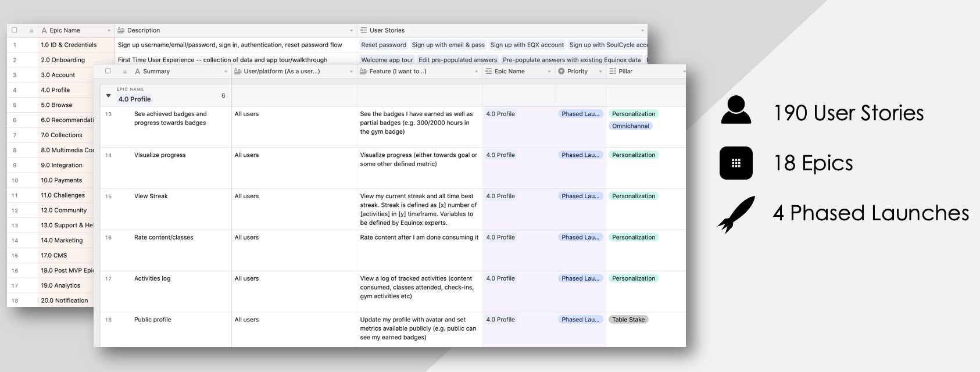980x372 pixels.
Task: Click the grid icon beside 18 Epics
Action: 736,163
